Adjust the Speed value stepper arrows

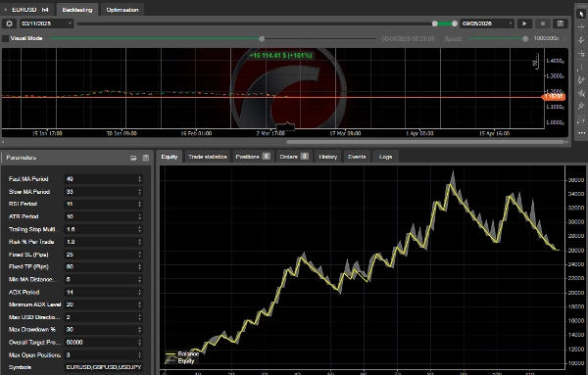pyautogui.click(x=564, y=38)
